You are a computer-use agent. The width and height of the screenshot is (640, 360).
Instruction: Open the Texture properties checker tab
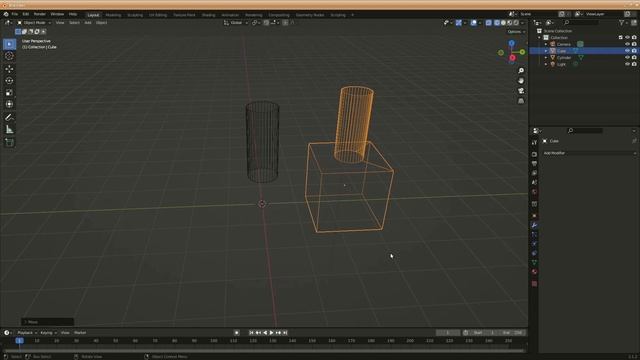tap(534, 284)
